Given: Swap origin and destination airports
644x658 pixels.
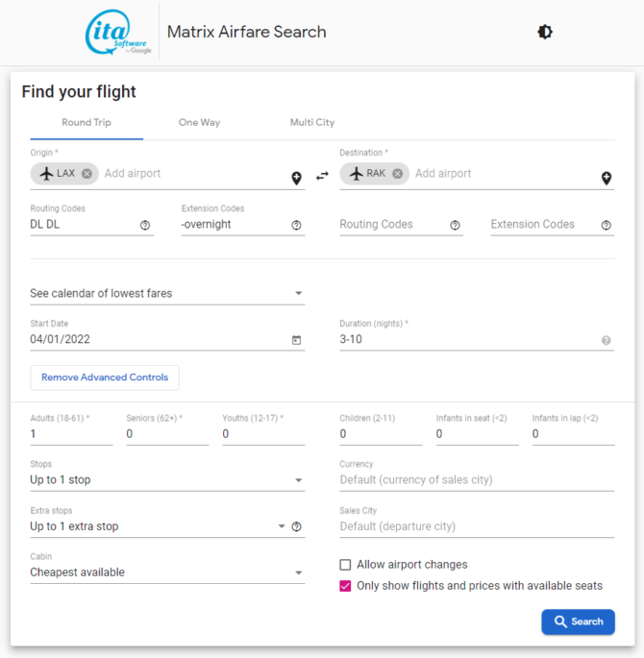Looking at the screenshot, I should (x=322, y=176).
